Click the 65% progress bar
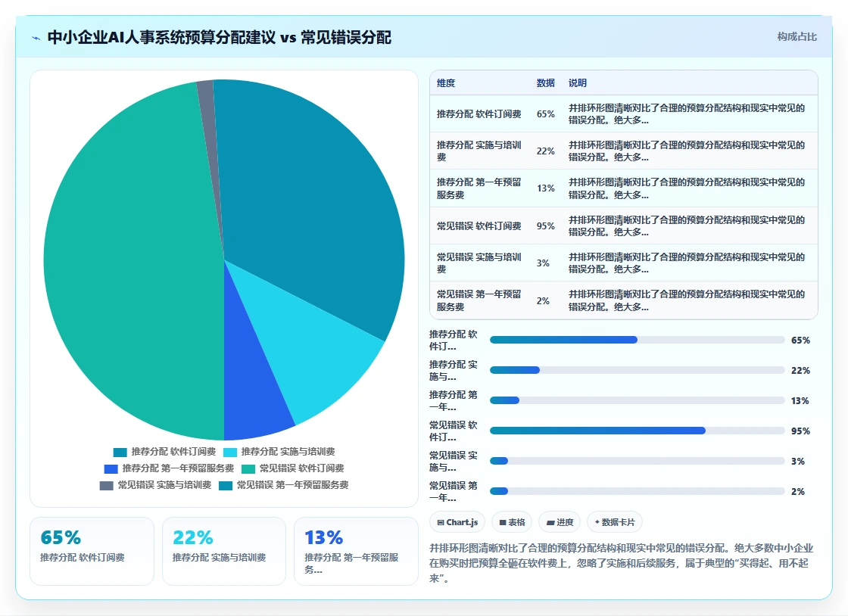This screenshot has width=848, height=616. click(637, 340)
